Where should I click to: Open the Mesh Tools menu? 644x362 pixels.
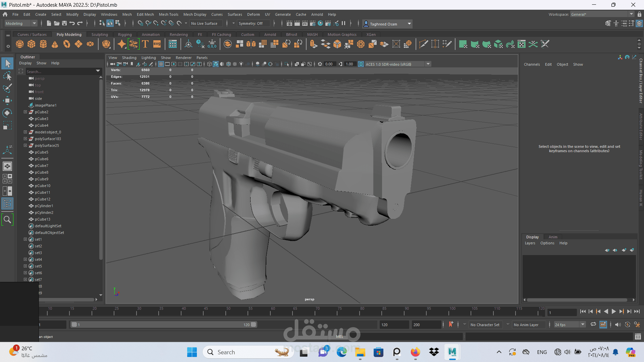(x=168, y=14)
